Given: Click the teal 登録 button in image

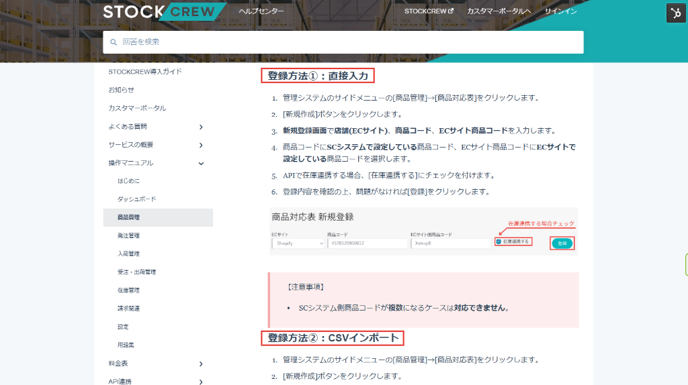Looking at the screenshot, I should [562, 243].
